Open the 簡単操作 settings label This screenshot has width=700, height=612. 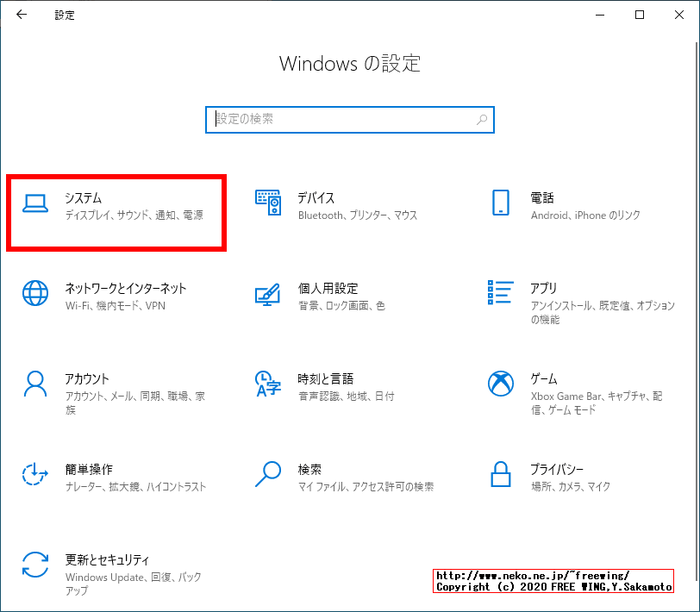coord(90,470)
